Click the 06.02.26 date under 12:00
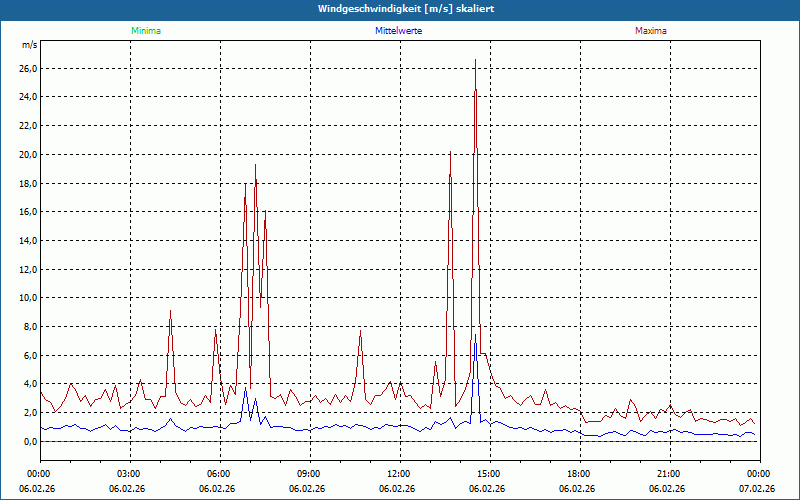The width and height of the screenshot is (800, 500). pos(397,489)
